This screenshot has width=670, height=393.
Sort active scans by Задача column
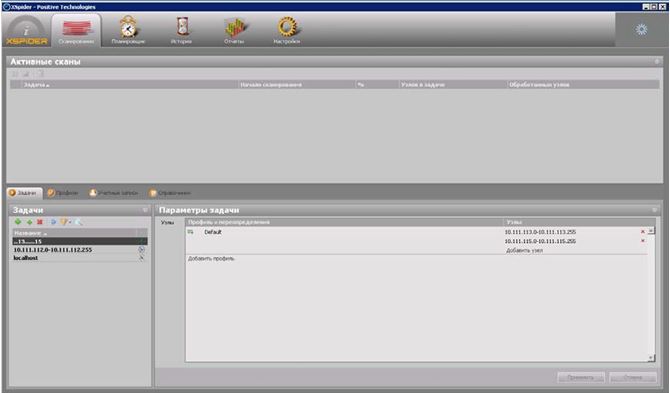[x=129, y=85]
